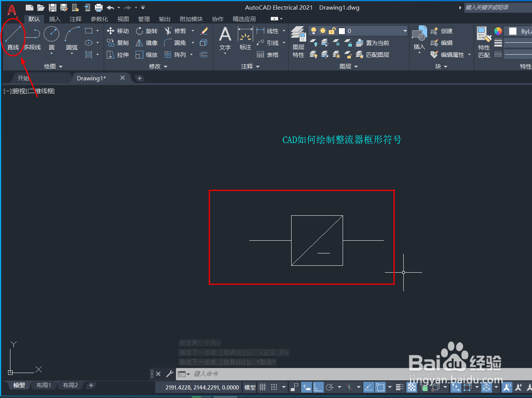Select the 标注 (Dimension) tool

click(x=245, y=38)
